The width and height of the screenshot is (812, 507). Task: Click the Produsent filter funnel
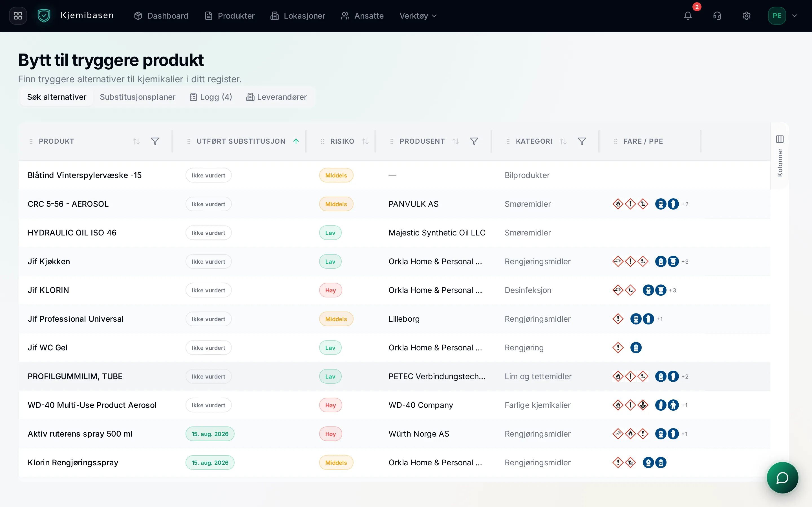(474, 141)
